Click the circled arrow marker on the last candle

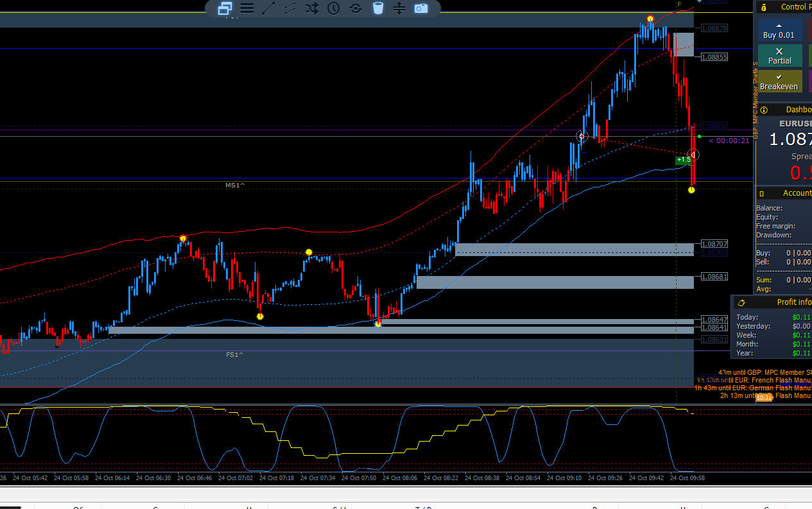[693, 155]
